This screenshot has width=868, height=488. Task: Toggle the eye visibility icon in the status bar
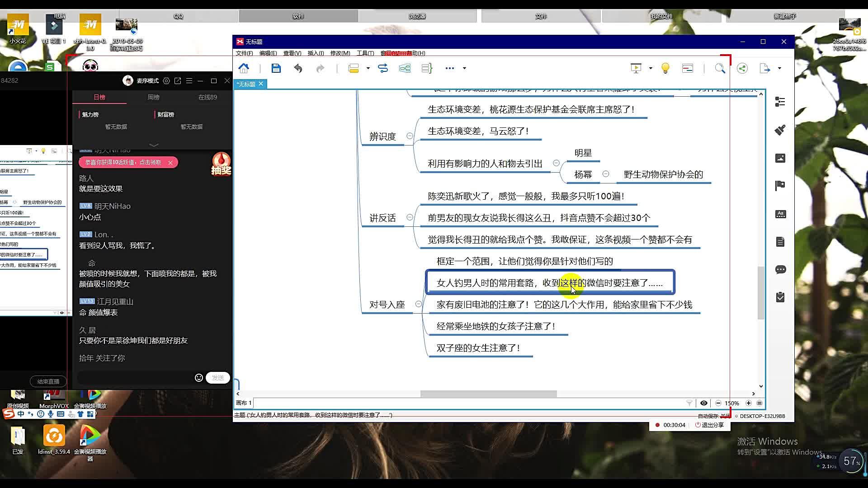click(x=703, y=403)
